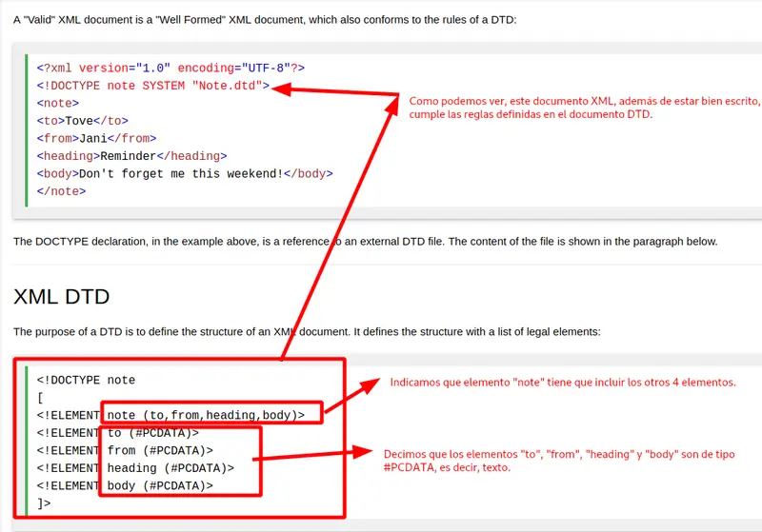Click the ELEMENT to (#PCDATA) line
762x532 pixels.
coord(117,433)
